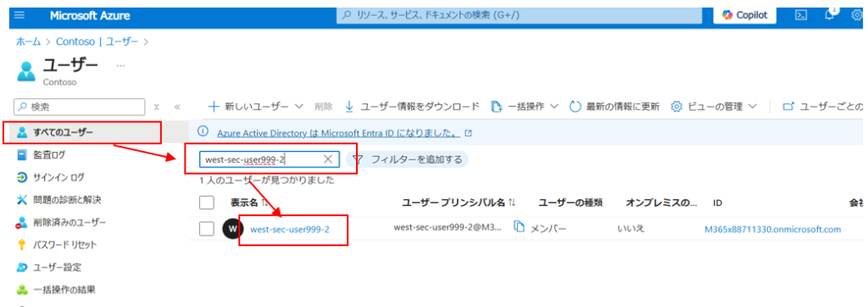Click the info icon in the banner
868x307 pixels.
(203, 132)
